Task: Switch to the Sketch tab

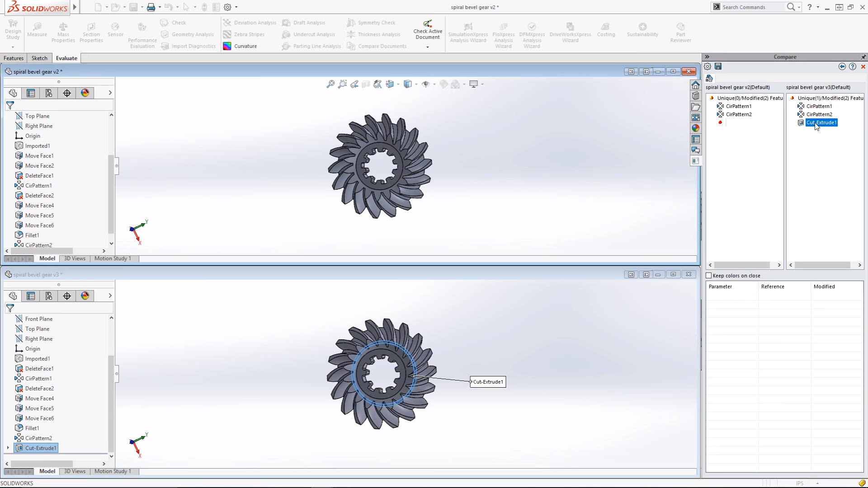Action: click(39, 58)
